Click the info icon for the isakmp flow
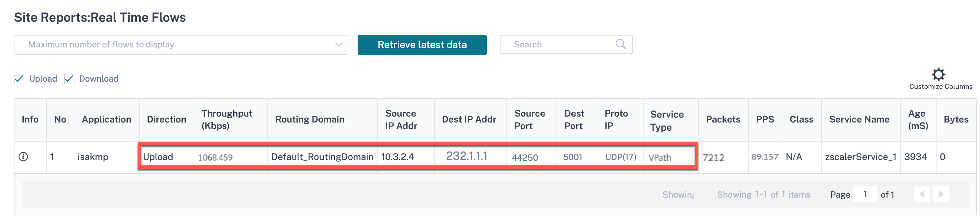980x222 pixels. 23,156
